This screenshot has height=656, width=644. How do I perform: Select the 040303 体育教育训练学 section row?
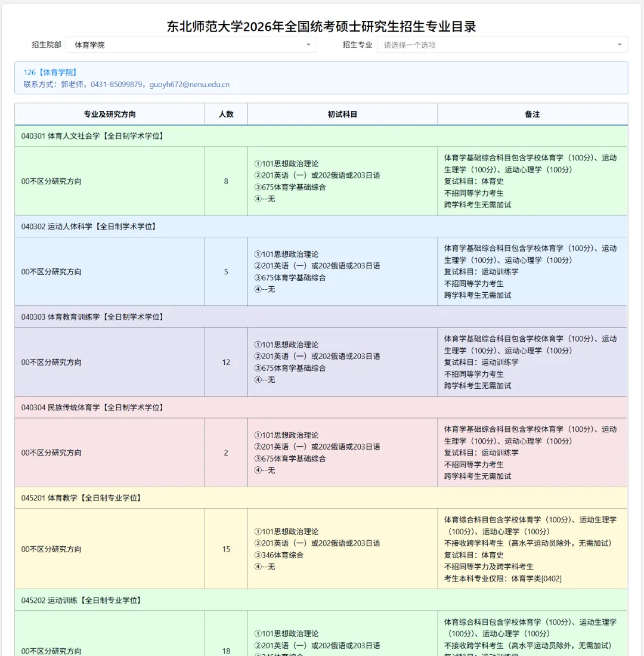coord(321,317)
